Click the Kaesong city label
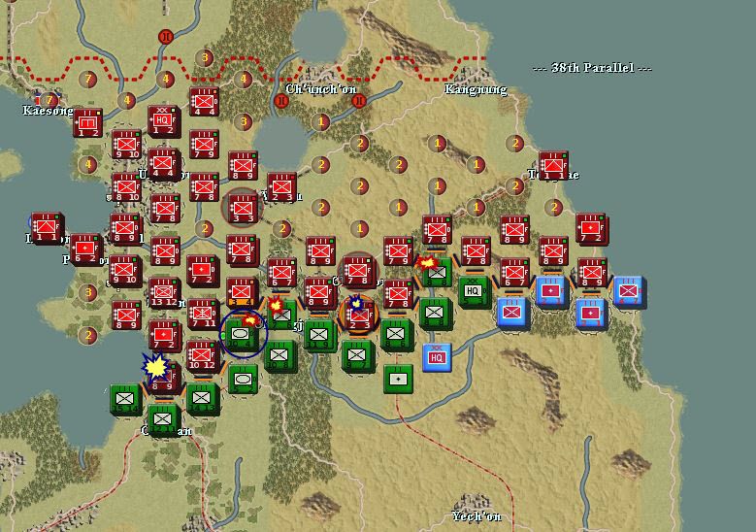The height and width of the screenshot is (532, 756). (48, 111)
